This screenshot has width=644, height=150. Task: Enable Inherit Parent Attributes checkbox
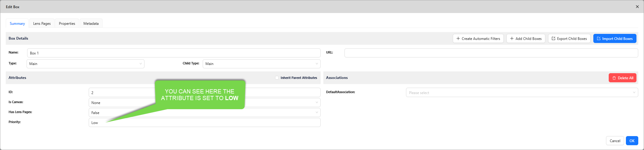pos(277,78)
